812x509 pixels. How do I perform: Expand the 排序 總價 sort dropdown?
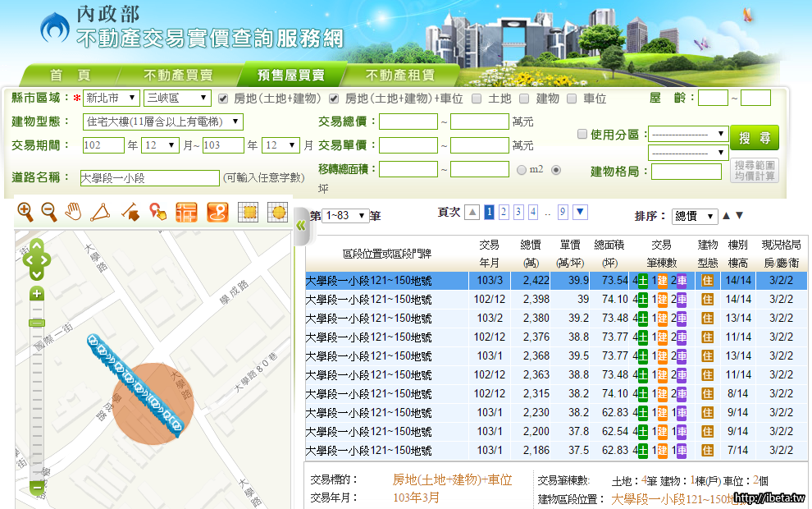point(695,216)
